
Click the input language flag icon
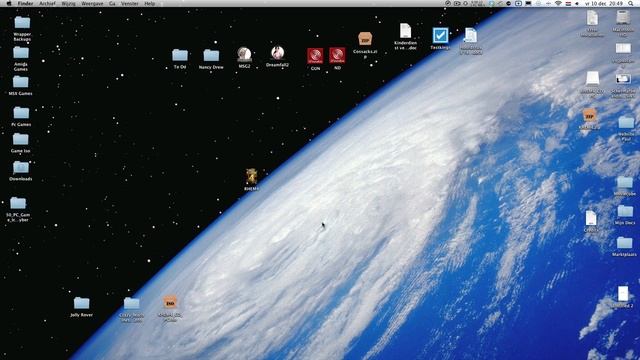pos(568,3)
